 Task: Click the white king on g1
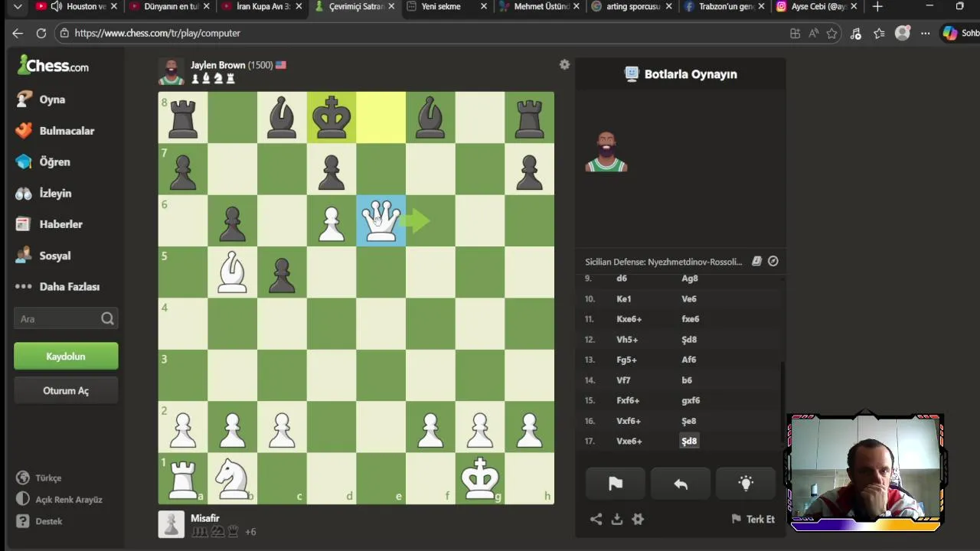coord(480,478)
